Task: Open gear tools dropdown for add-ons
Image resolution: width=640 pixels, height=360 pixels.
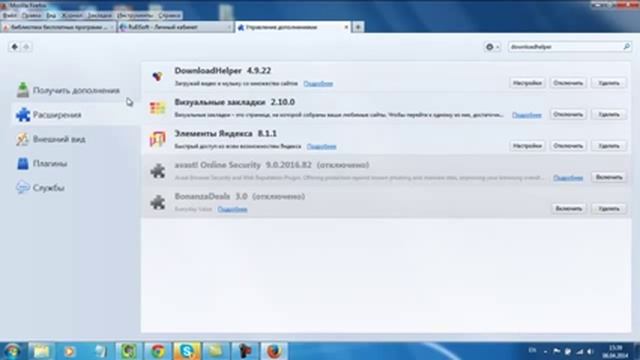Action: (492, 47)
